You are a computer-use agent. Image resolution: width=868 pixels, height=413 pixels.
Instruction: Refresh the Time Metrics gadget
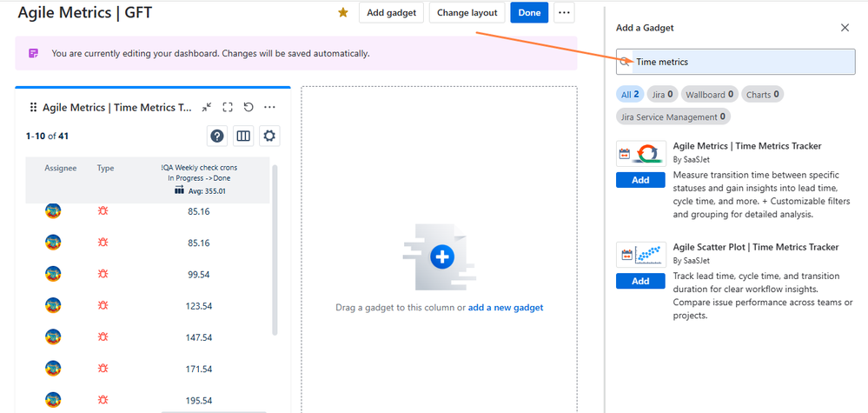248,108
